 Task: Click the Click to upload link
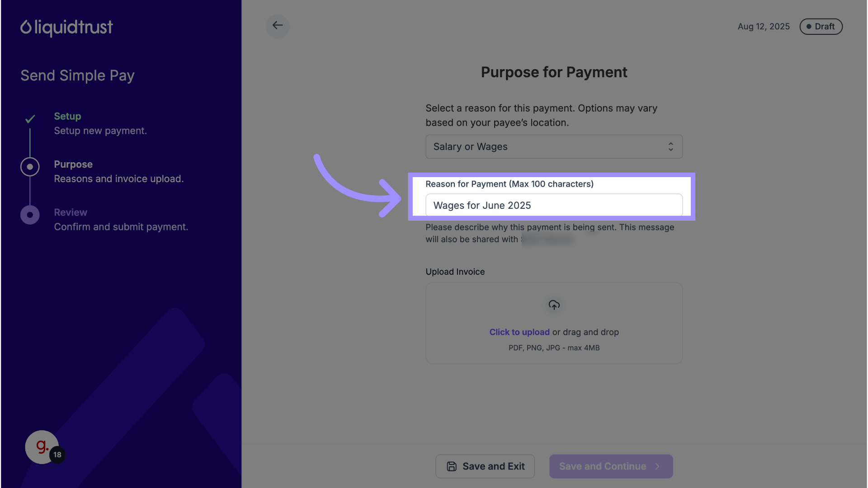coord(519,332)
